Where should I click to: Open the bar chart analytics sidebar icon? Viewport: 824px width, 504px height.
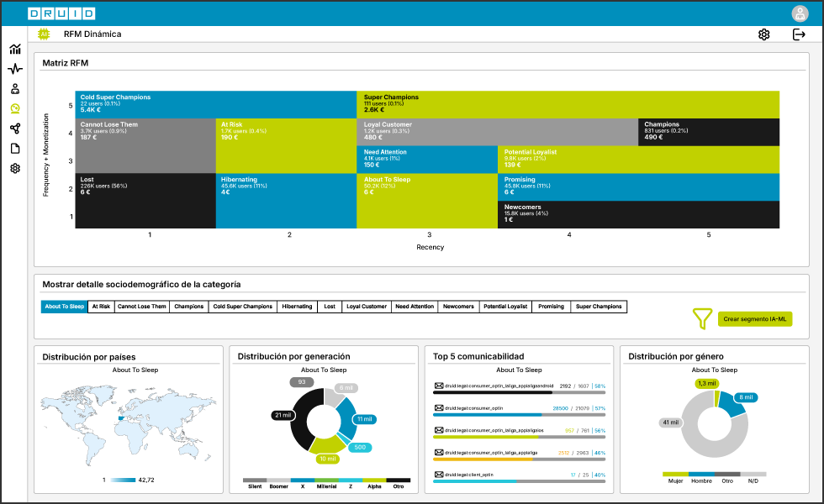pos(15,49)
